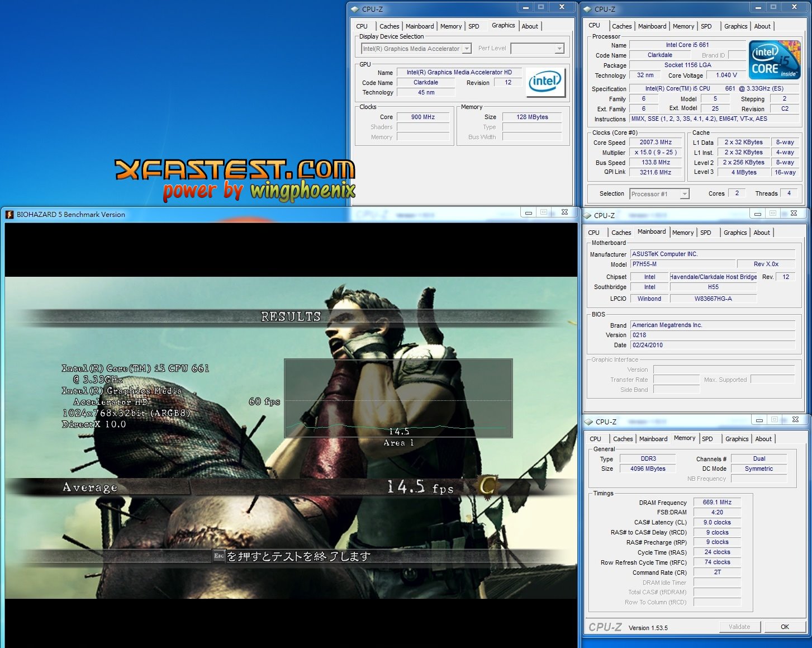812x648 pixels.
Task: Click the C rank grade emblem in results
Action: click(x=487, y=487)
